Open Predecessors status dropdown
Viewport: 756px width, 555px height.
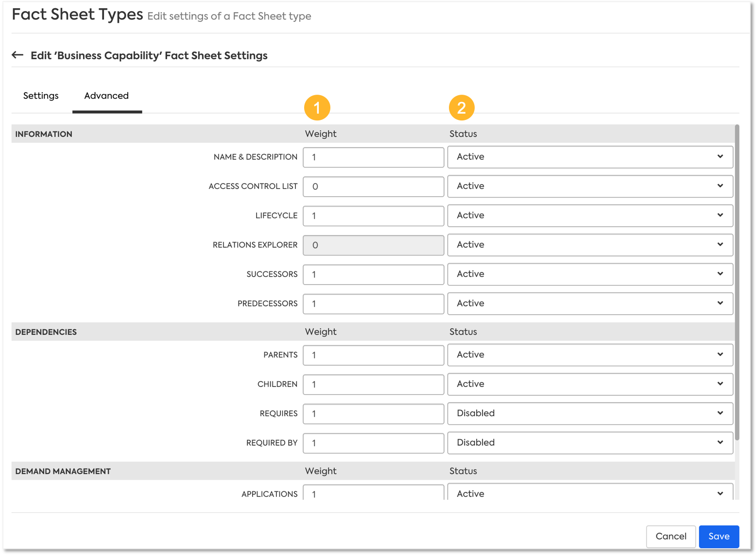coord(590,303)
